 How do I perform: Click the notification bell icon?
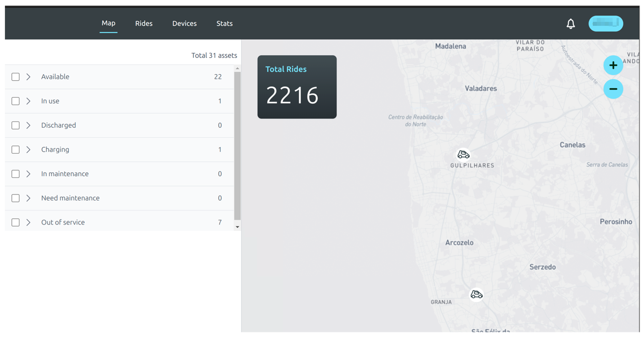click(x=570, y=24)
